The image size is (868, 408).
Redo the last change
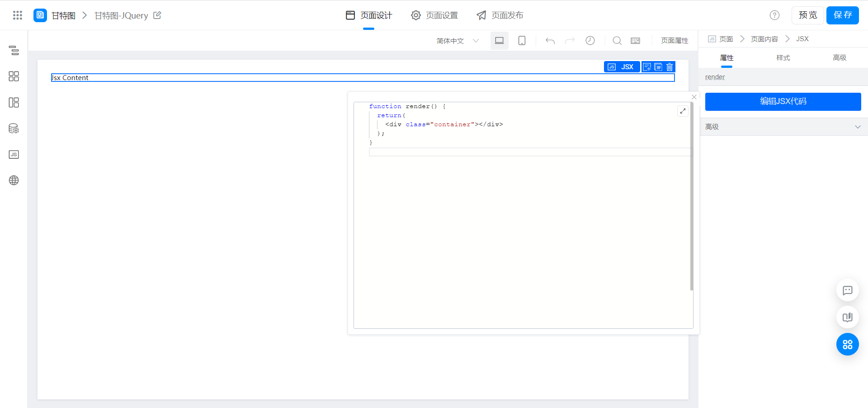pyautogui.click(x=570, y=41)
